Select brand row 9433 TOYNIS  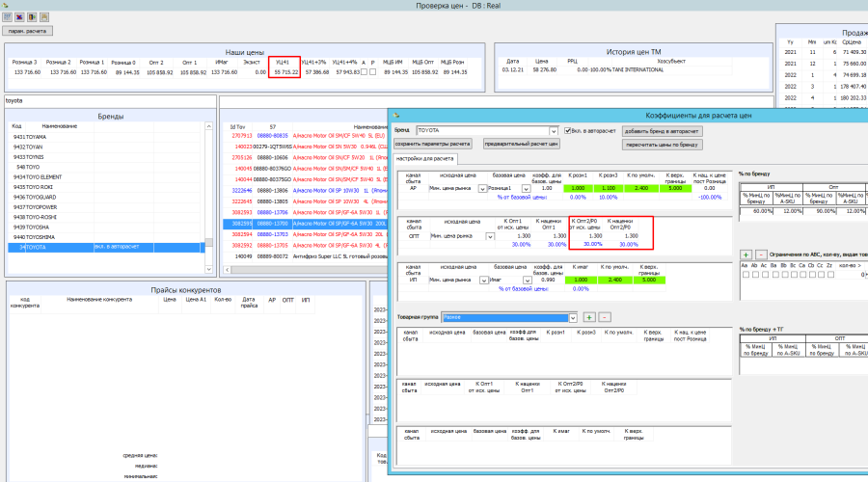[106, 157]
